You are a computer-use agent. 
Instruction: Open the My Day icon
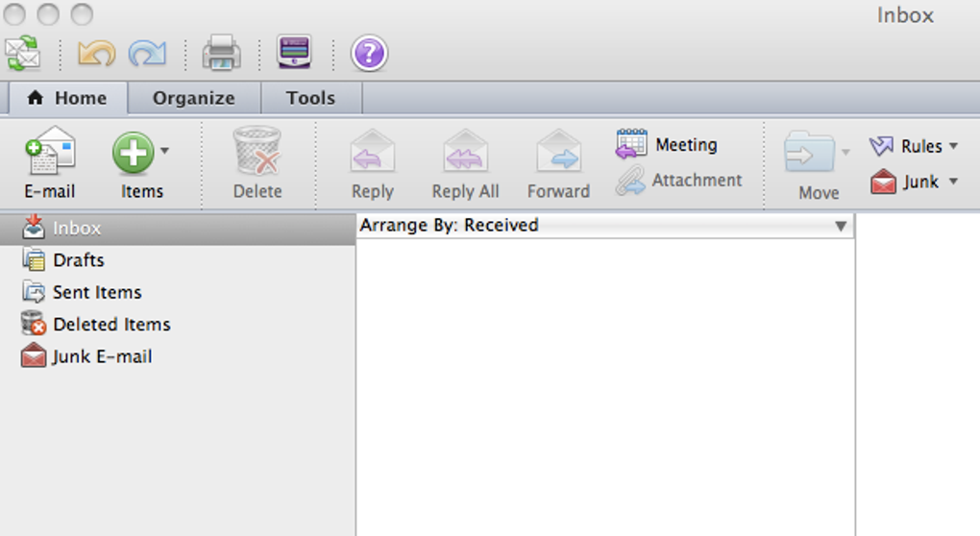coord(294,53)
